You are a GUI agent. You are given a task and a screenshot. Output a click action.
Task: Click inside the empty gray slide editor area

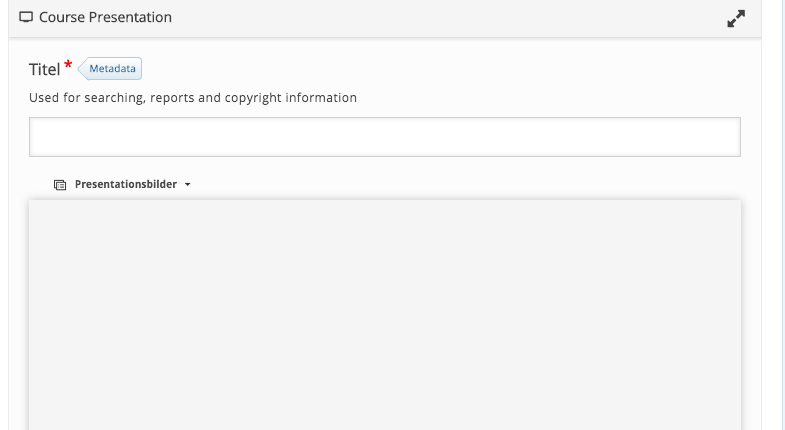point(384,315)
